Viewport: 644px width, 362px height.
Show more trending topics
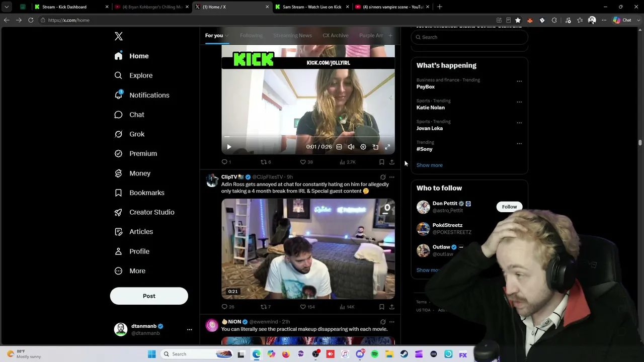pyautogui.click(x=430, y=165)
